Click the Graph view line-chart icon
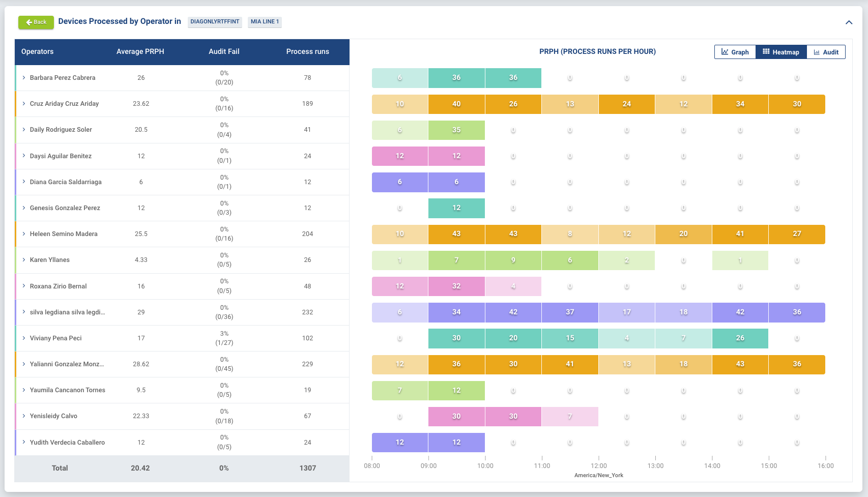868x497 pixels. point(725,52)
